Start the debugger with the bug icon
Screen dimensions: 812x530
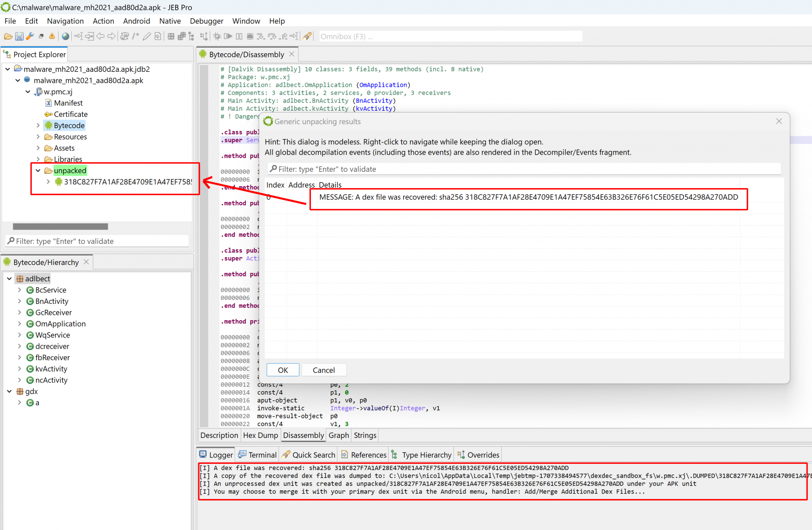[217, 36]
